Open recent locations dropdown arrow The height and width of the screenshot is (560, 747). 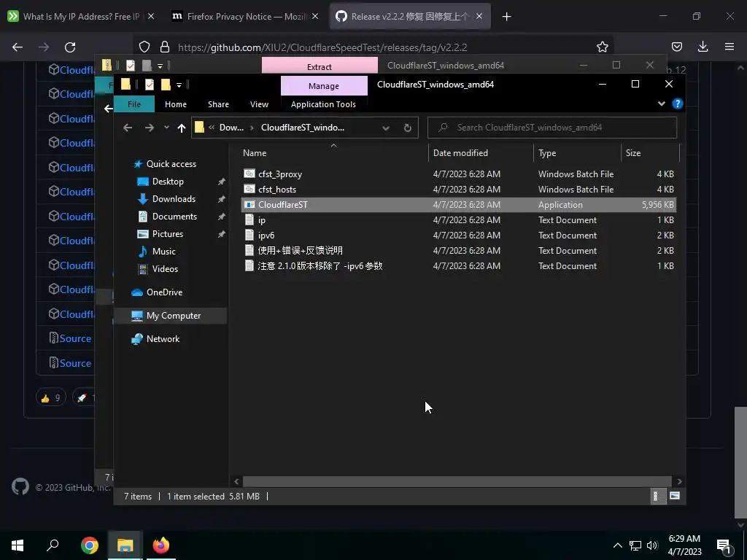pyautogui.click(x=166, y=128)
